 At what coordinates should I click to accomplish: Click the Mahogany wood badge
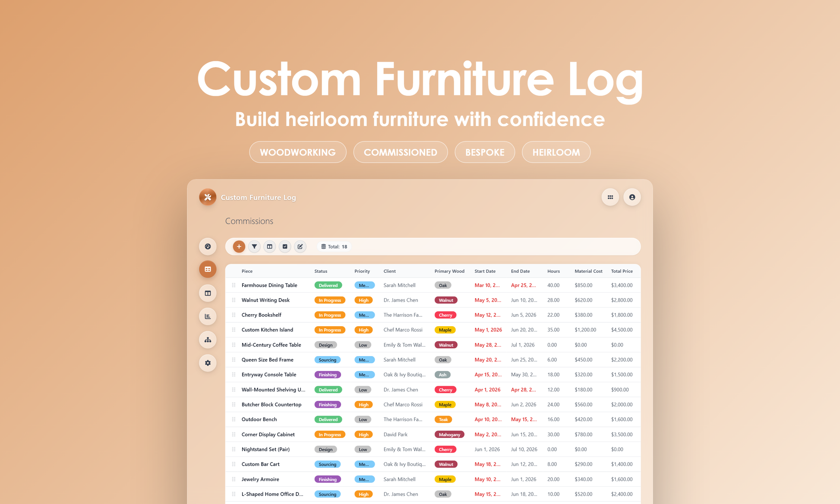tap(449, 435)
